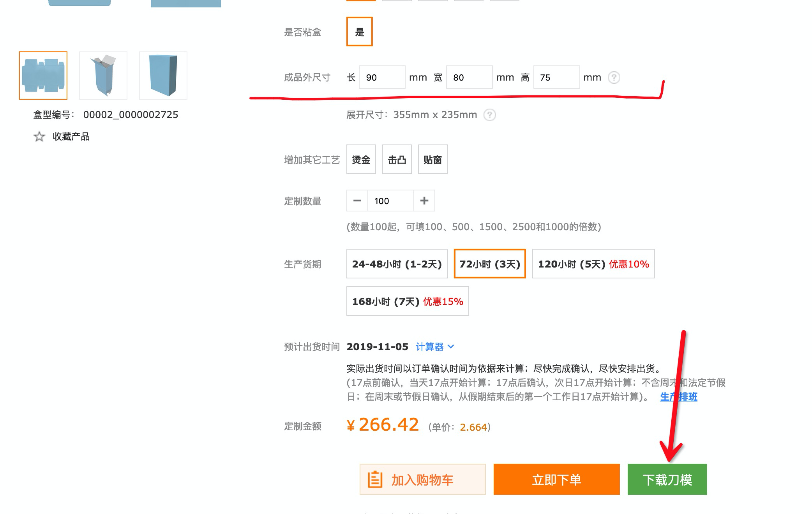Click the 是 option for 是否粘盒
This screenshot has width=812, height=514.
(359, 32)
